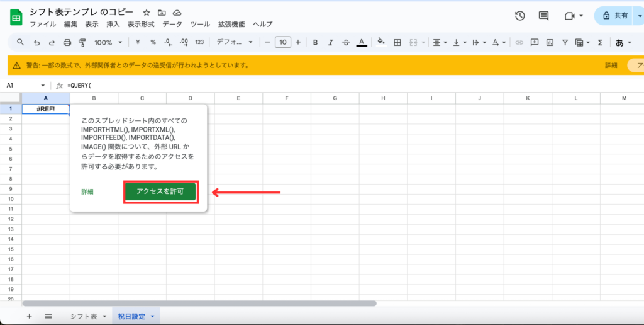The width and height of the screenshot is (644, 325).
Task: Increase decimal places
Action: [184, 42]
